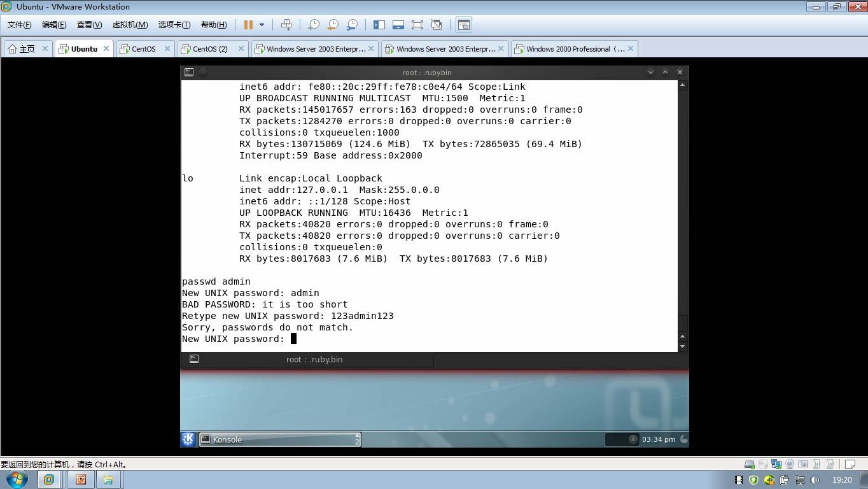Open the 文件(F) menu

click(20, 25)
